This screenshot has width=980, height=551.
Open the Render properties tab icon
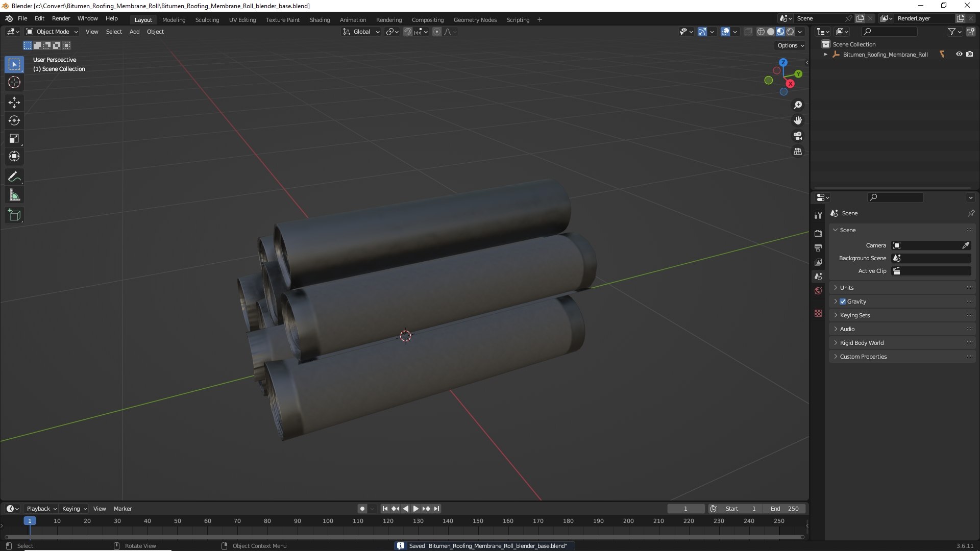(818, 233)
